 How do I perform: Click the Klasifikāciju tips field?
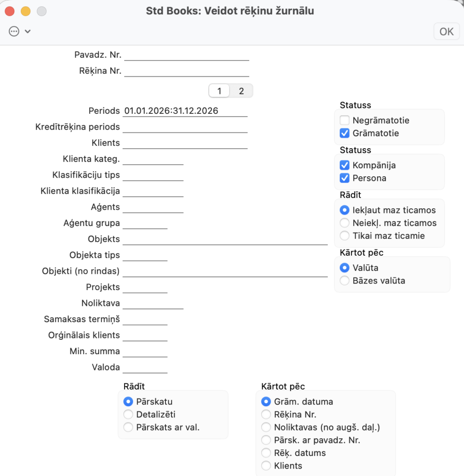[x=153, y=175]
